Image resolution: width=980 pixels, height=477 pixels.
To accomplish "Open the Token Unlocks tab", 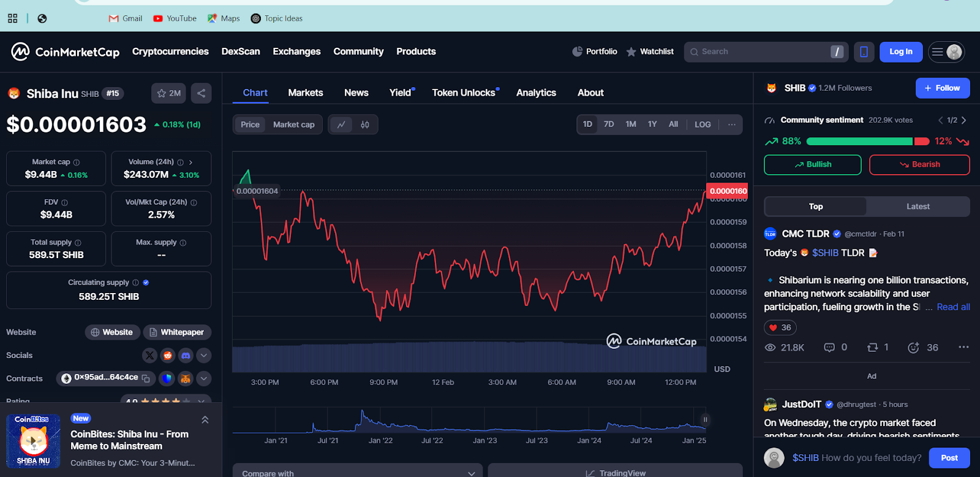I will point(464,93).
